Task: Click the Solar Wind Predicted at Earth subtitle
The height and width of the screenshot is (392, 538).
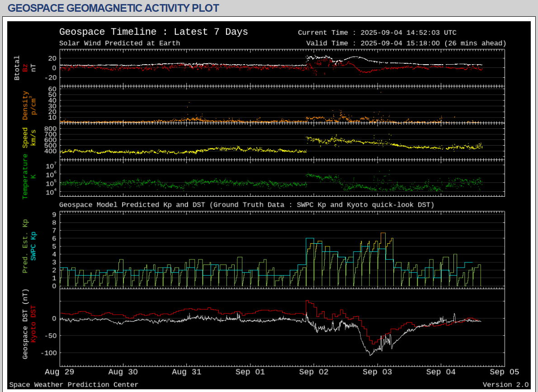Action: click(119, 43)
